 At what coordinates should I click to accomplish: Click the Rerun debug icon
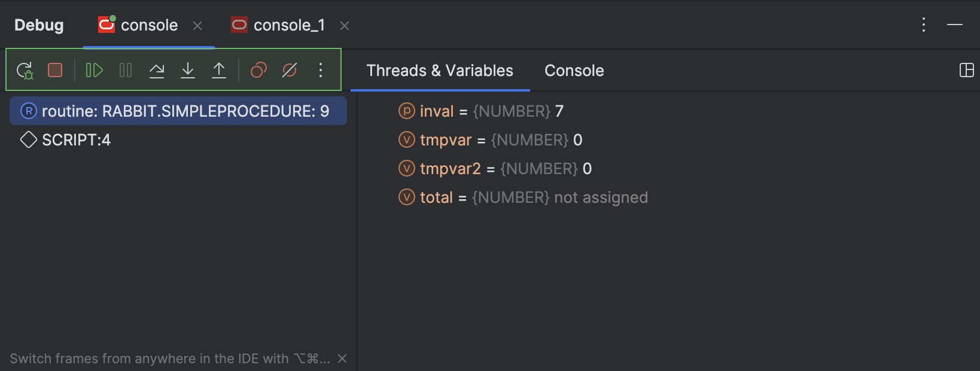25,71
